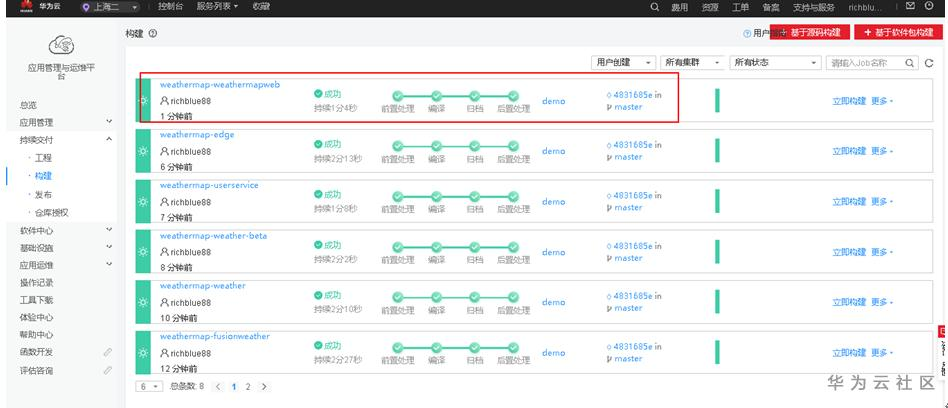Click the sun icon of weathermap-edge row

[143, 151]
